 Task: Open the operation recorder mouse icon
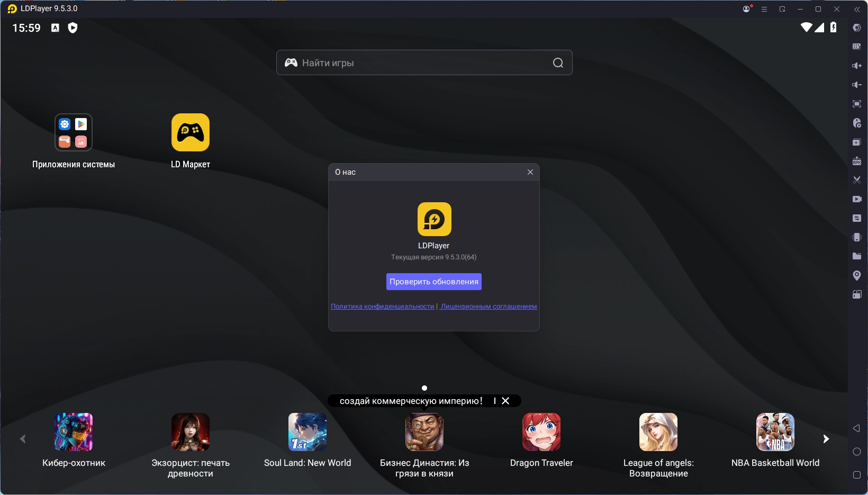coord(857,123)
